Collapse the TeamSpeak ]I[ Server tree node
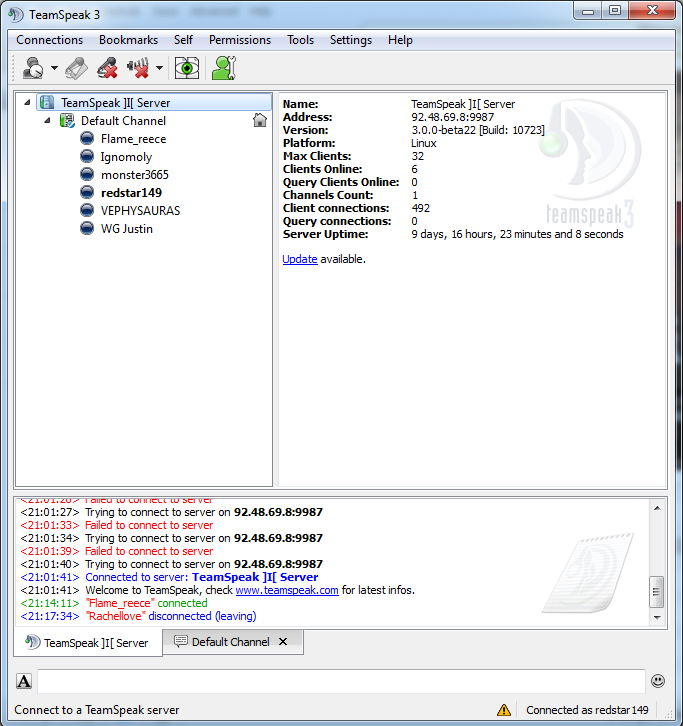The width and height of the screenshot is (683, 726). (27, 102)
